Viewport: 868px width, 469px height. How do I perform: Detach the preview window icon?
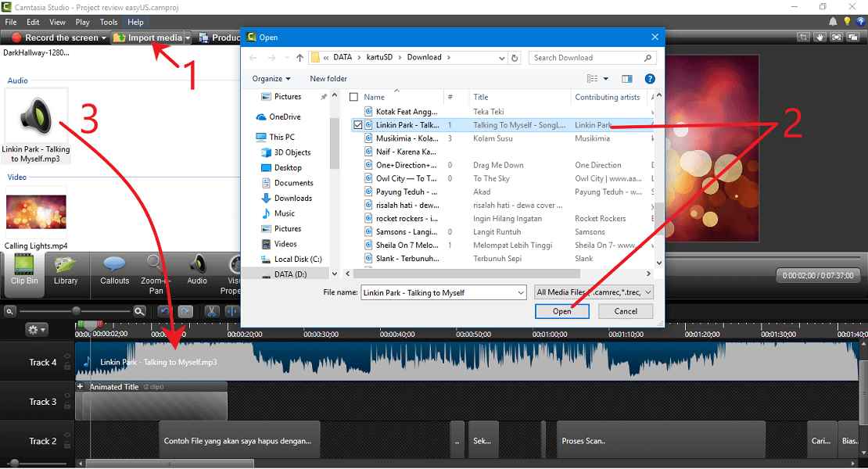point(853,37)
